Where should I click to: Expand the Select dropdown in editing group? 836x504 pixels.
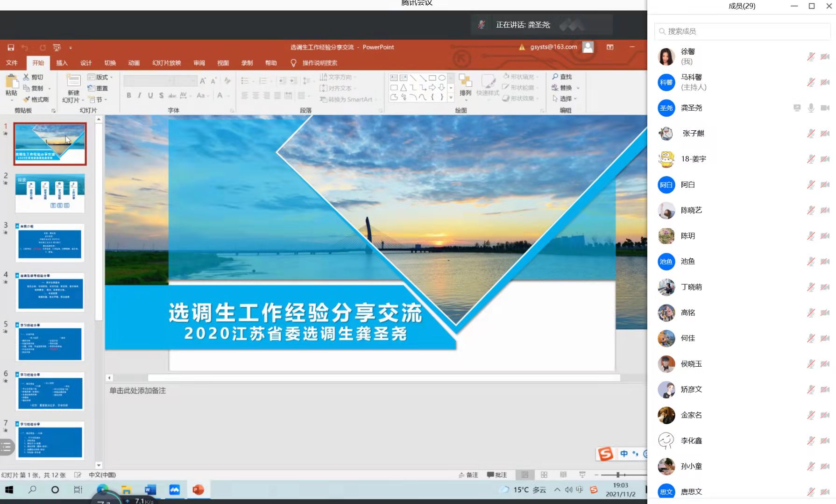(x=565, y=99)
